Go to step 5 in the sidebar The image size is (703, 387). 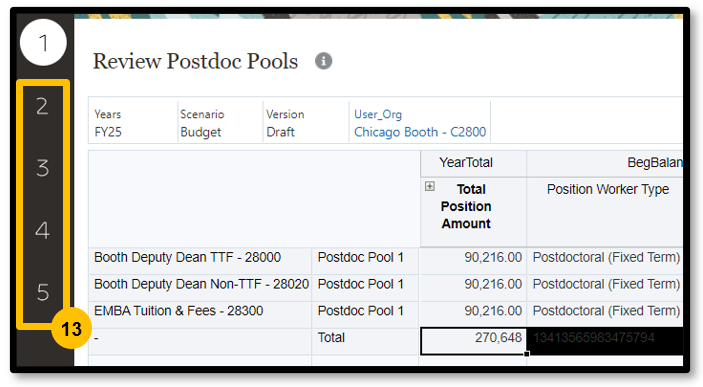pyautogui.click(x=43, y=292)
